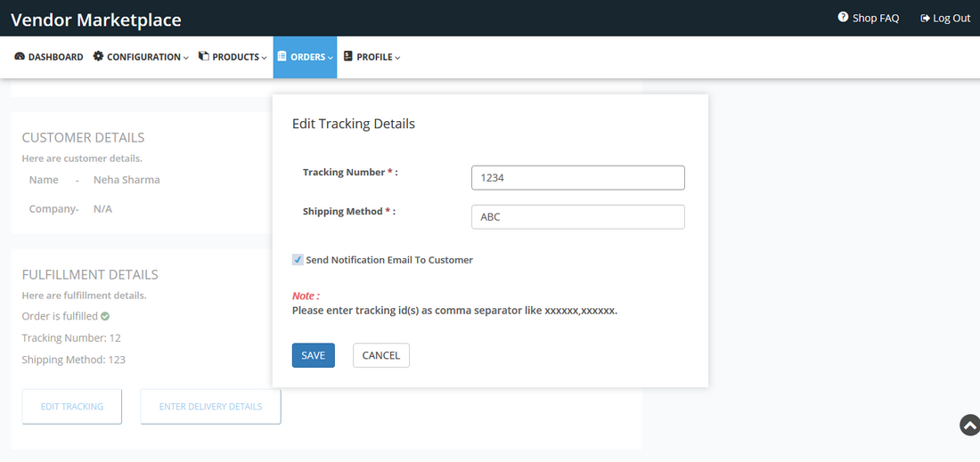The height and width of the screenshot is (462, 980).
Task: Click the Enter Delivery Details button
Action: [210, 407]
